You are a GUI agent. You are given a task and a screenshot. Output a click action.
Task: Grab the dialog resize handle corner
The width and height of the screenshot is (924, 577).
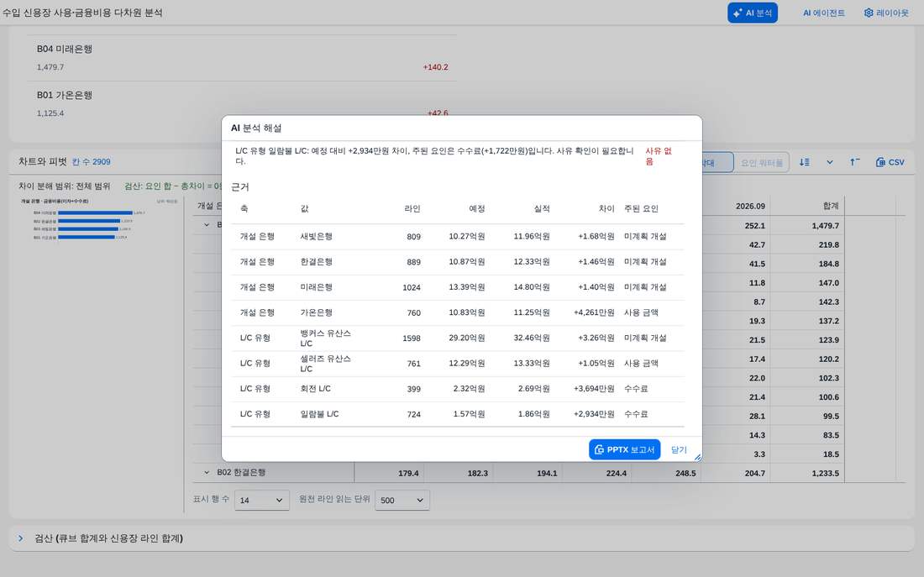pos(698,457)
